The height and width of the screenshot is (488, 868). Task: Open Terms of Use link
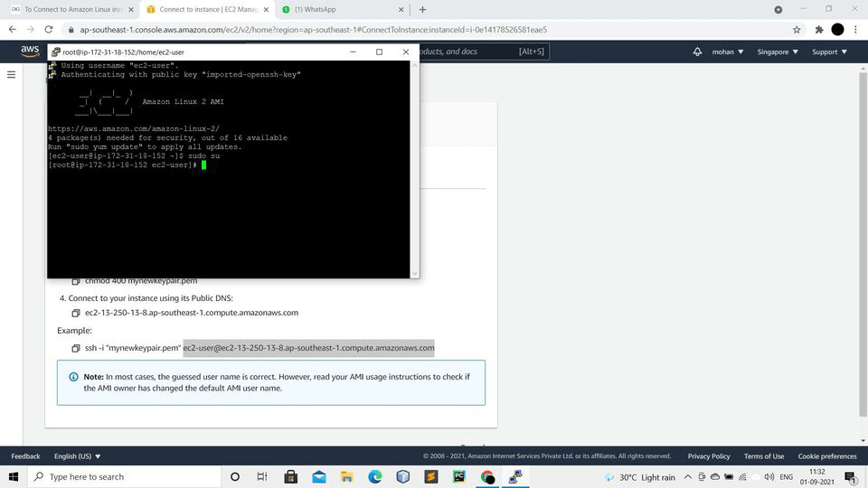tap(764, 456)
